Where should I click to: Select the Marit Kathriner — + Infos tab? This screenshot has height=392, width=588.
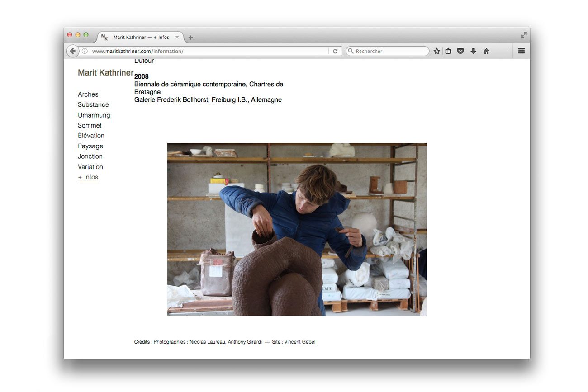141,37
